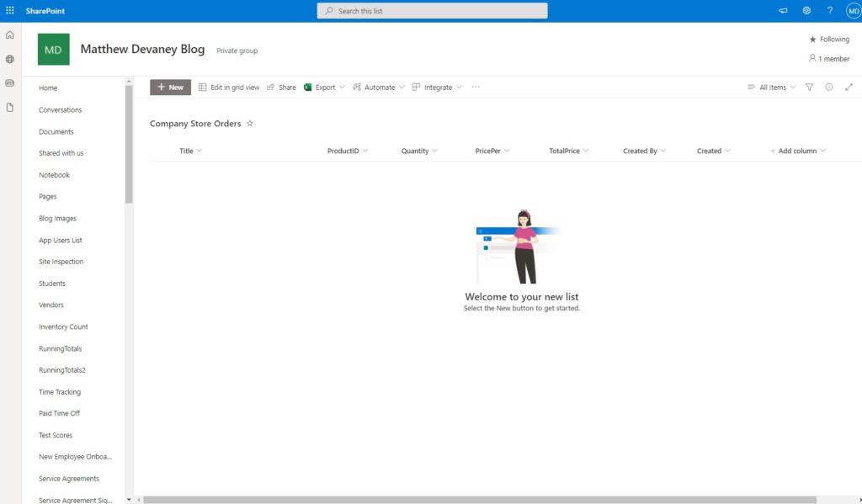The image size is (862, 504).
Task: Open the details pane info icon
Action: (829, 87)
